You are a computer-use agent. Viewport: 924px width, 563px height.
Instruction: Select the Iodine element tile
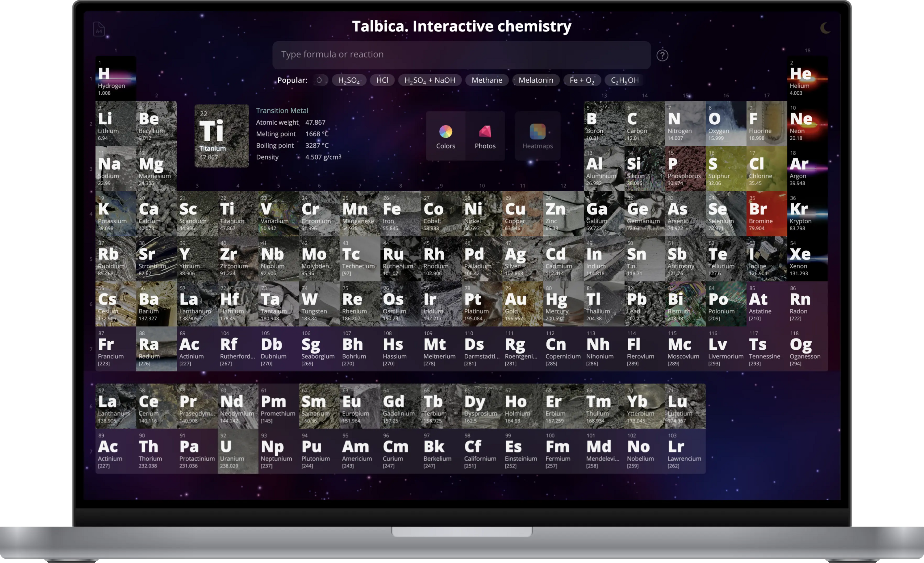pos(767,259)
